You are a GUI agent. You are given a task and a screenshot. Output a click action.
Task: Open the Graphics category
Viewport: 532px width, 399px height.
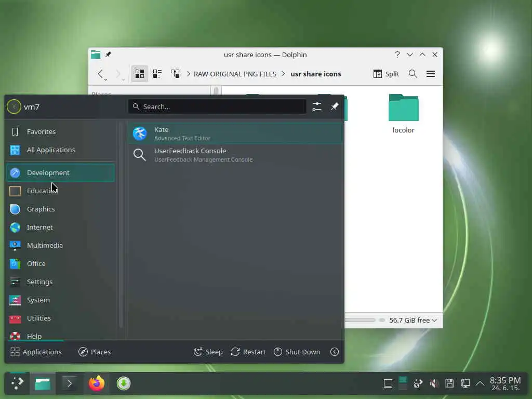pyautogui.click(x=60, y=209)
